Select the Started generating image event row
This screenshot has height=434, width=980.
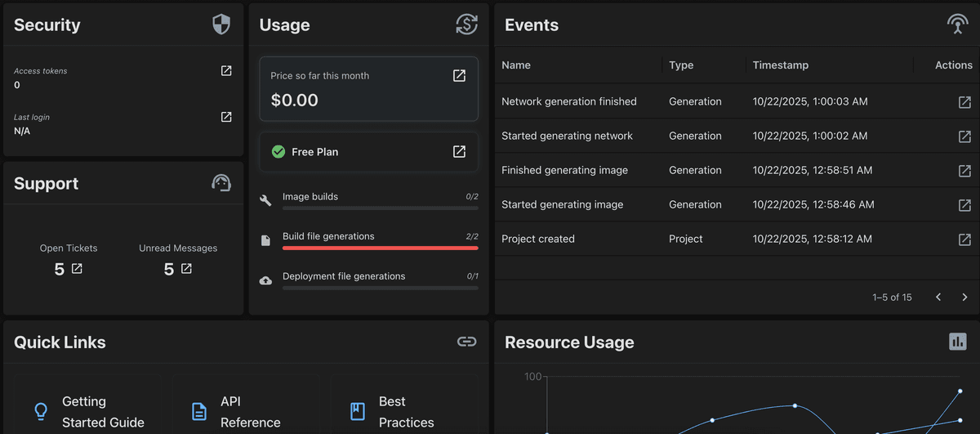pos(562,205)
